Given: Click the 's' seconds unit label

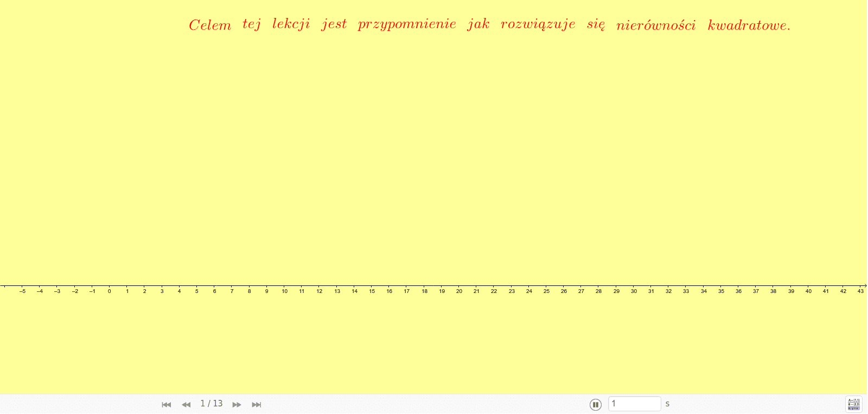Looking at the screenshot, I should [667, 404].
